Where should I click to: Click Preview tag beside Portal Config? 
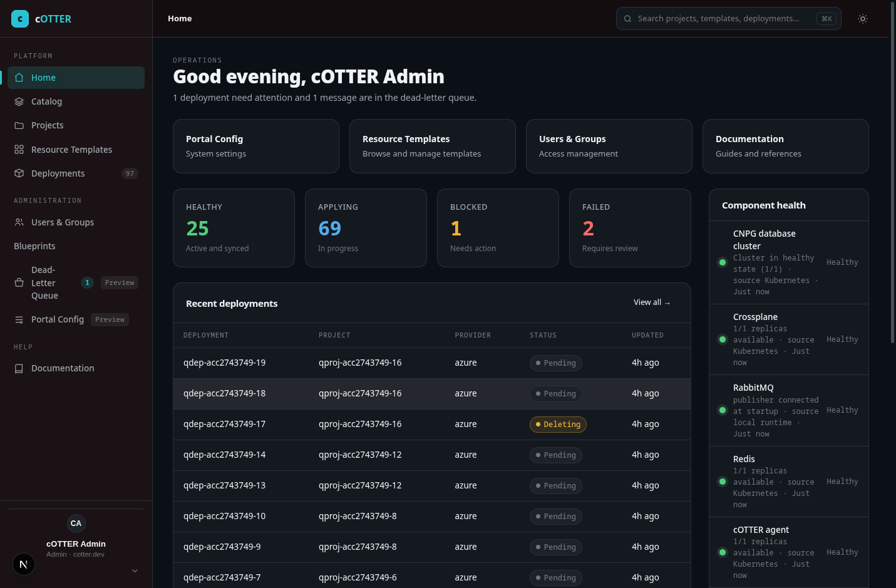110,319
